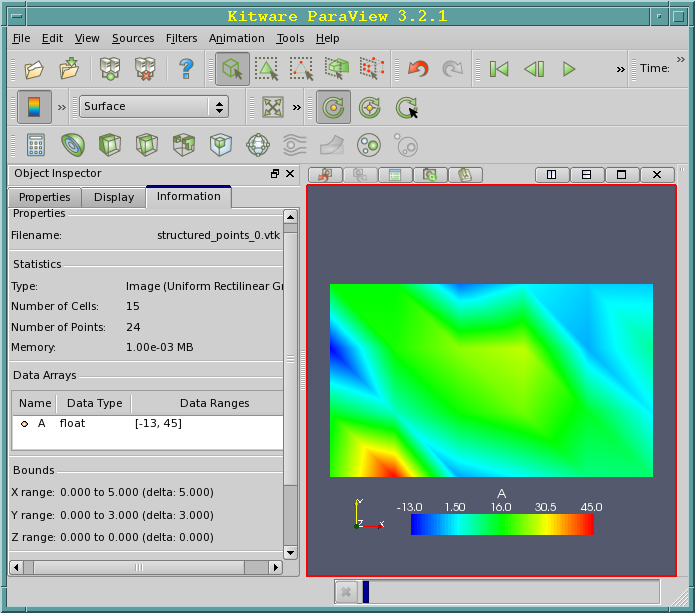Click the Threshold filter icon
The width and height of the screenshot is (695, 613).
tap(184, 145)
